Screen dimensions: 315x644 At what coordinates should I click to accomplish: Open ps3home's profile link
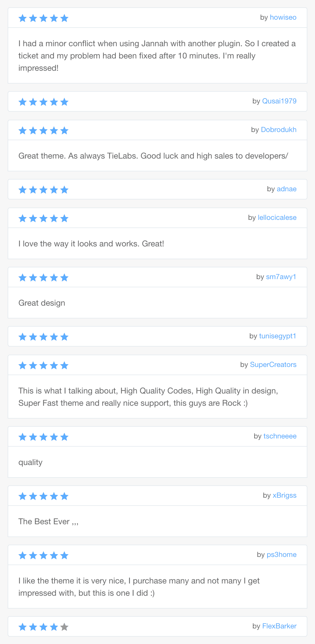point(282,555)
